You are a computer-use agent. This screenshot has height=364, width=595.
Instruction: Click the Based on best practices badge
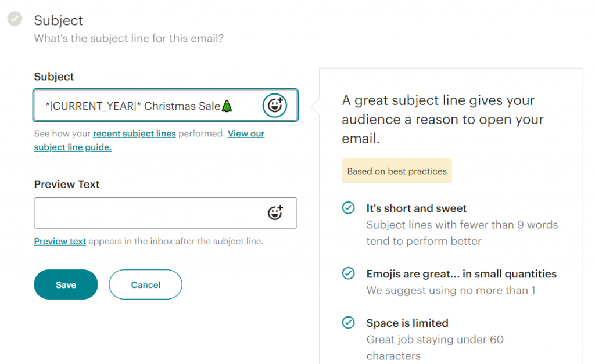coord(397,171)
